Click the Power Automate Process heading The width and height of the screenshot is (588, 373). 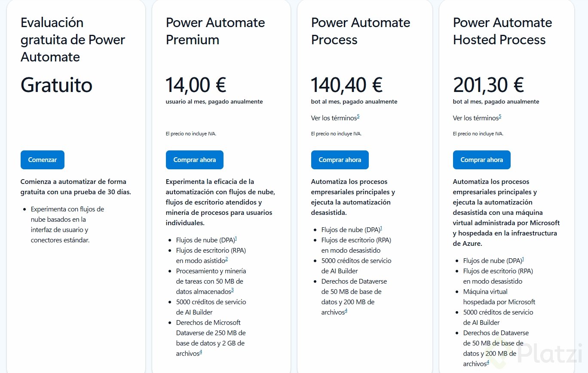pyautogui.click(x=361, y=31)
